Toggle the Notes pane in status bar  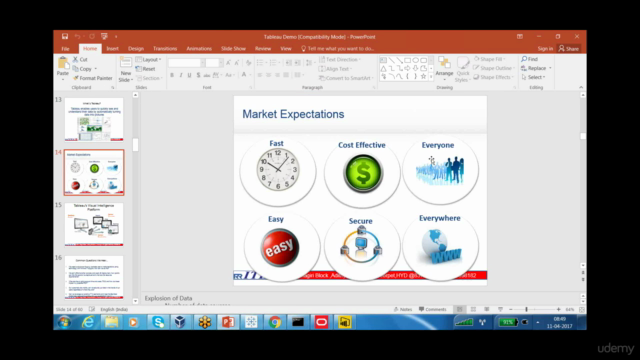(403, 309)
